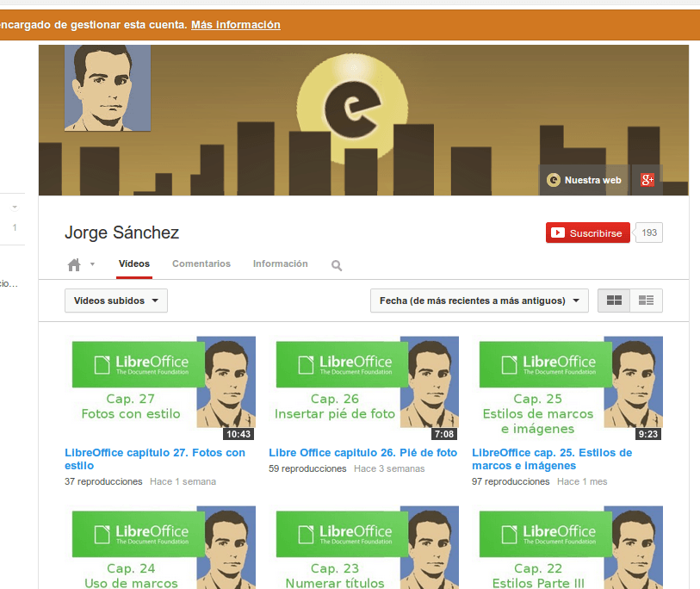Switch to grid view layout

tap(614, 301)
